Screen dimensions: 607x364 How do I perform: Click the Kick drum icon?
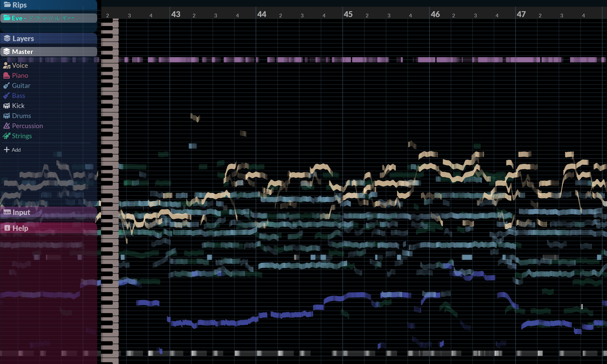click(x=7, y=106)
